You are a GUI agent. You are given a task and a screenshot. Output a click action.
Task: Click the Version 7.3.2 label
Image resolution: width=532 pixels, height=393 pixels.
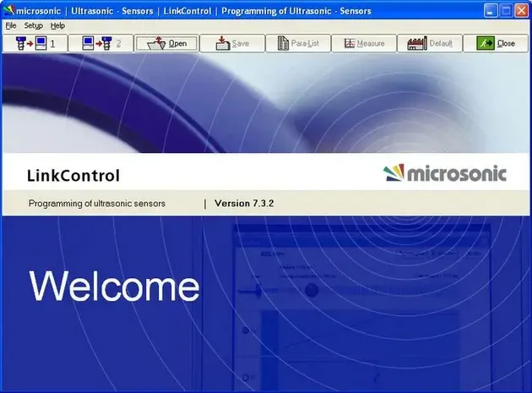click(244, 204)
